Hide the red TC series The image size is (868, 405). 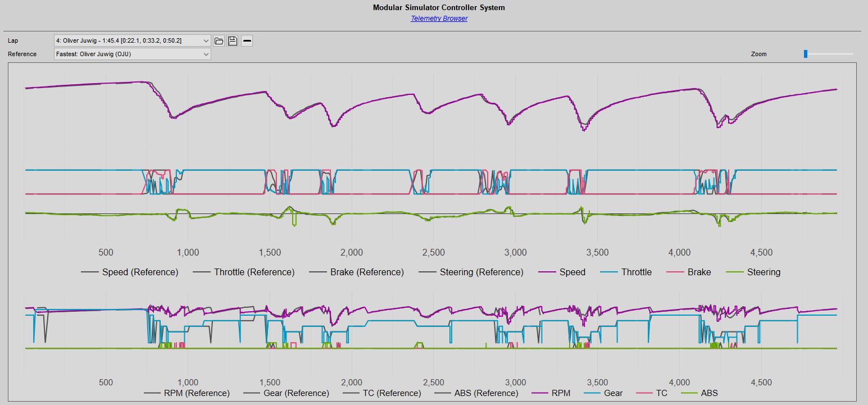tap(652, 393)
